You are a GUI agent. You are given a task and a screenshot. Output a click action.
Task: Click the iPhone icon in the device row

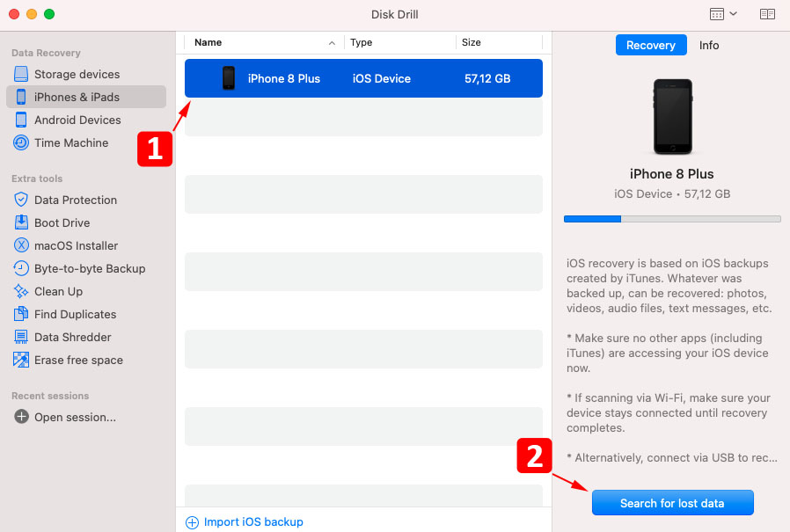[229, 78]
